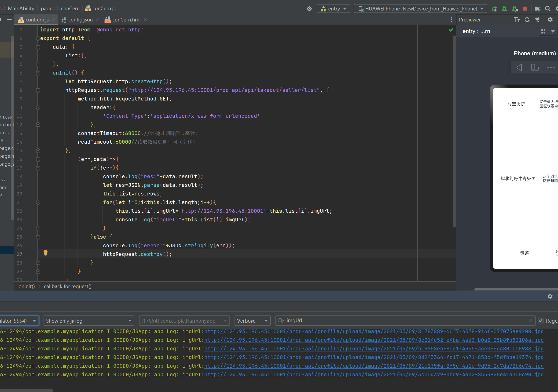Open the log link ending b19808eb...0988.jpg
The image size is (558, 392).
(374, 349)
